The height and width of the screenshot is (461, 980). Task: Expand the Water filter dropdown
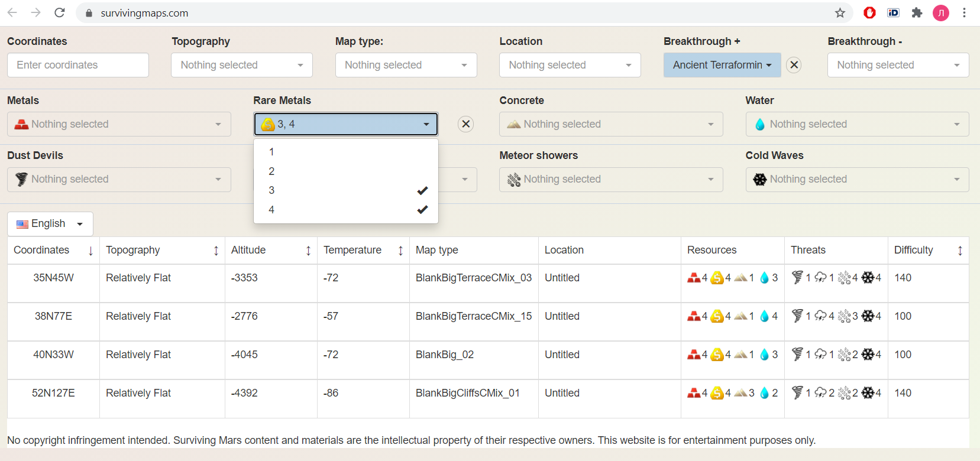857,124
